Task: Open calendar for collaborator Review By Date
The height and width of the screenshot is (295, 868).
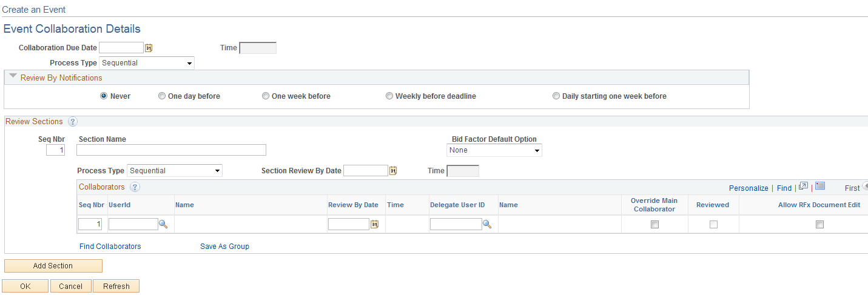Action: coord(374,224)
